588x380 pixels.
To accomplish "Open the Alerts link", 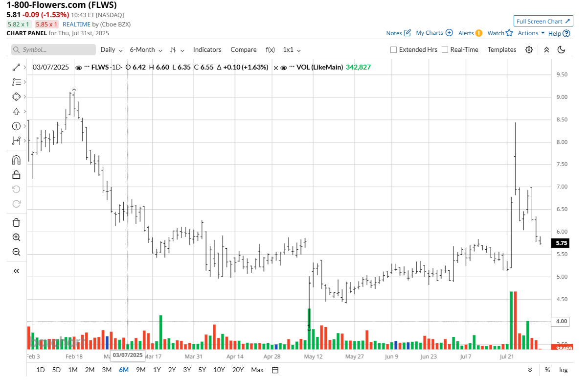I will (x=470, y=33).
